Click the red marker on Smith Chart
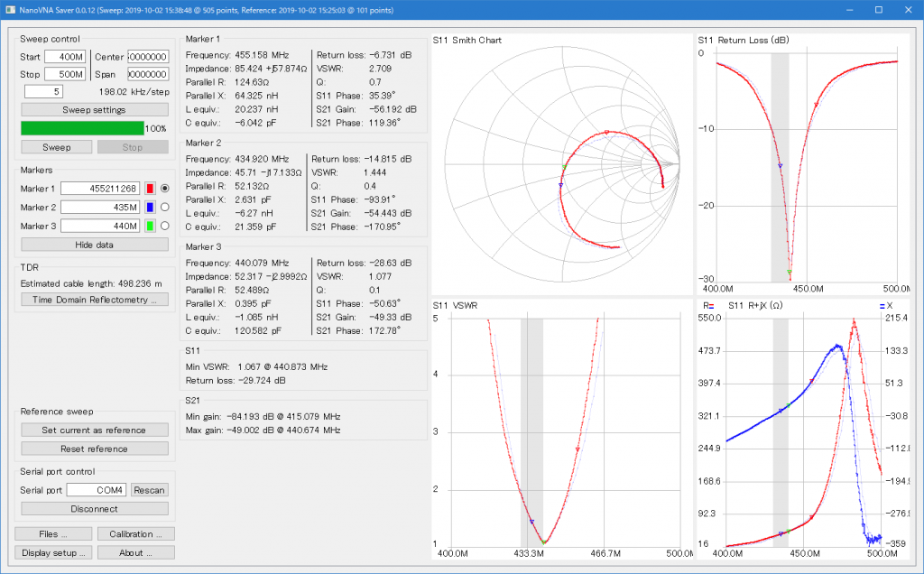924x574 pixels. [x=606, y=133]
